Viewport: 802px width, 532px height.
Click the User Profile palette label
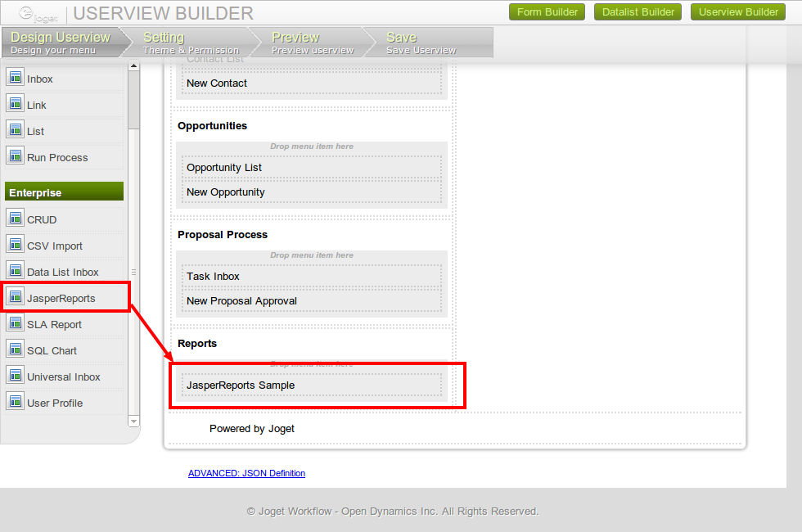tap(55, 403)
